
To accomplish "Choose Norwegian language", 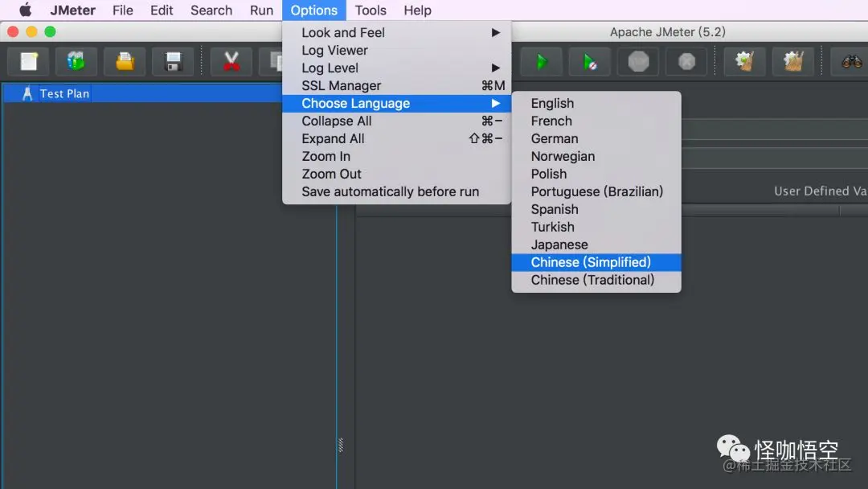I will (596, 156).
